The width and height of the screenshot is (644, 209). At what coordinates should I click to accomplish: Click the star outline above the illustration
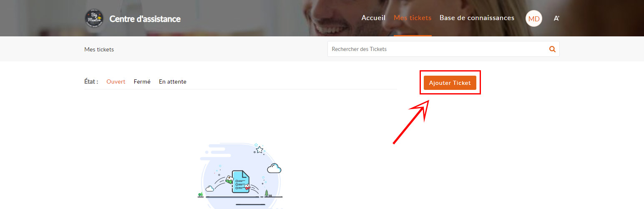coord(259,149)
